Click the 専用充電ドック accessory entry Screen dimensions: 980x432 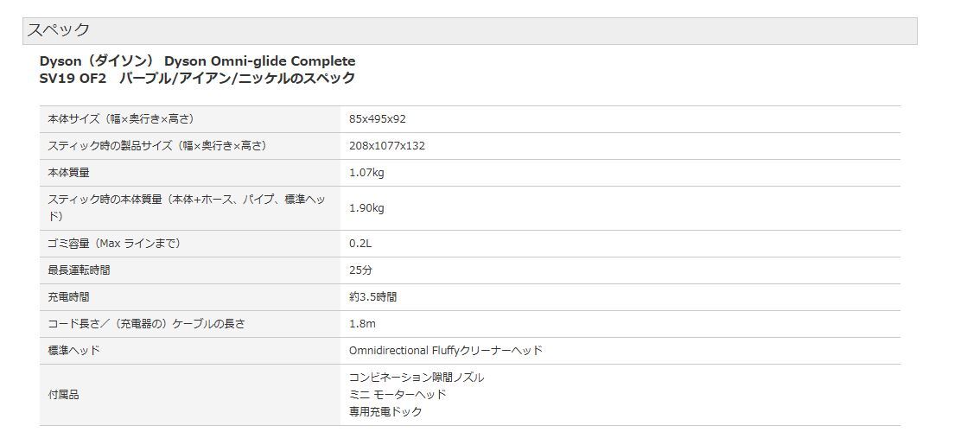(385, 412)
